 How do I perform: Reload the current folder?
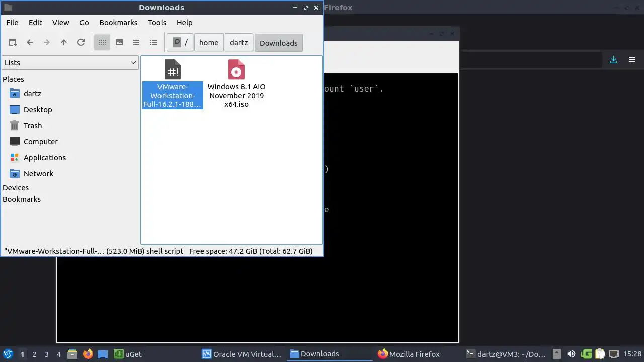(81, 43)
